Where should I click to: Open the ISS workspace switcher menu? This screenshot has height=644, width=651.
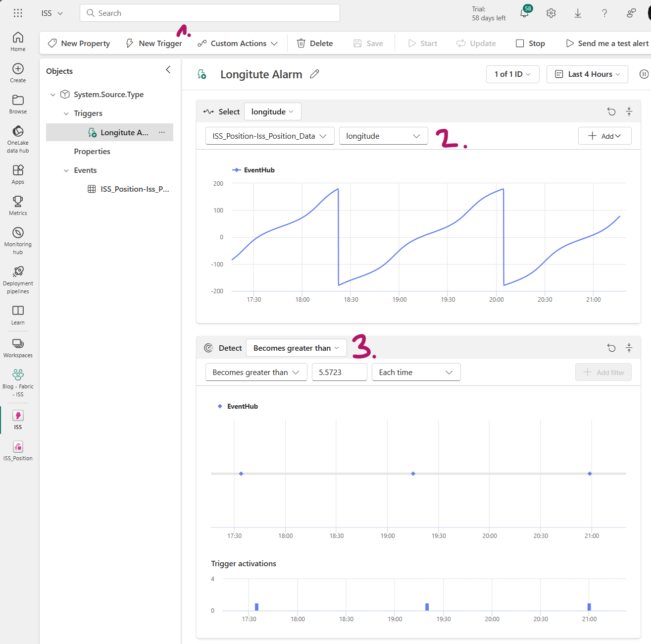point(51,13)
